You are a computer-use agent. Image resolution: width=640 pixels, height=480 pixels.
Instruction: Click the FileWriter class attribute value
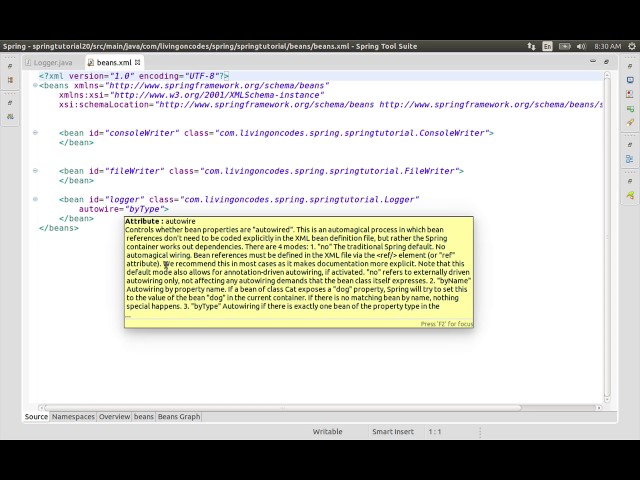[x=329, y=171]
